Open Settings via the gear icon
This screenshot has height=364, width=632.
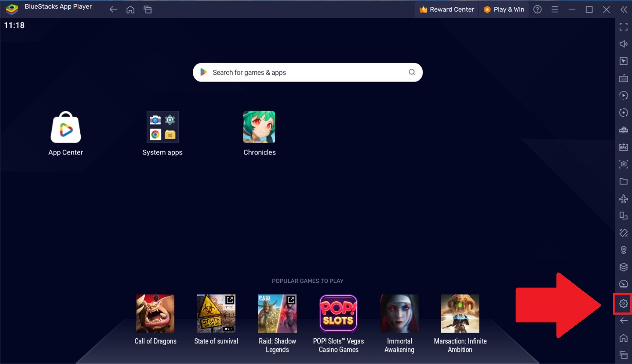[x=623, y=304]
